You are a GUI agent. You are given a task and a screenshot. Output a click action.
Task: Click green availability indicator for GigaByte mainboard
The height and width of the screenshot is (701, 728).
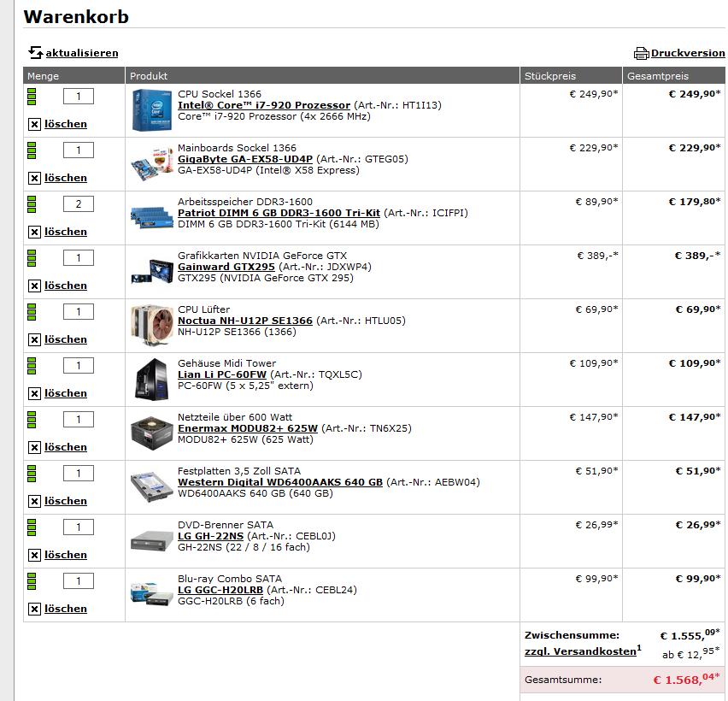[x=32, y=150]
